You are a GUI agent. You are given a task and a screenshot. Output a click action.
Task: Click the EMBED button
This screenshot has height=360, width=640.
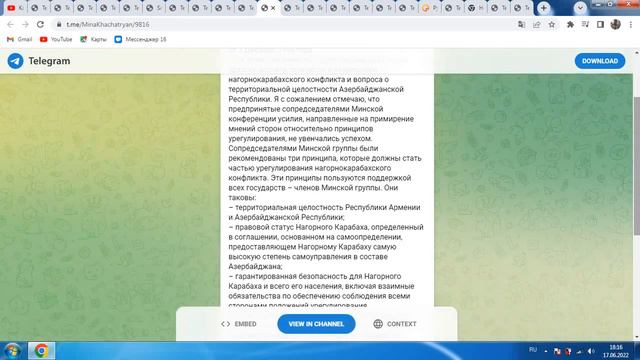[239, 324]
